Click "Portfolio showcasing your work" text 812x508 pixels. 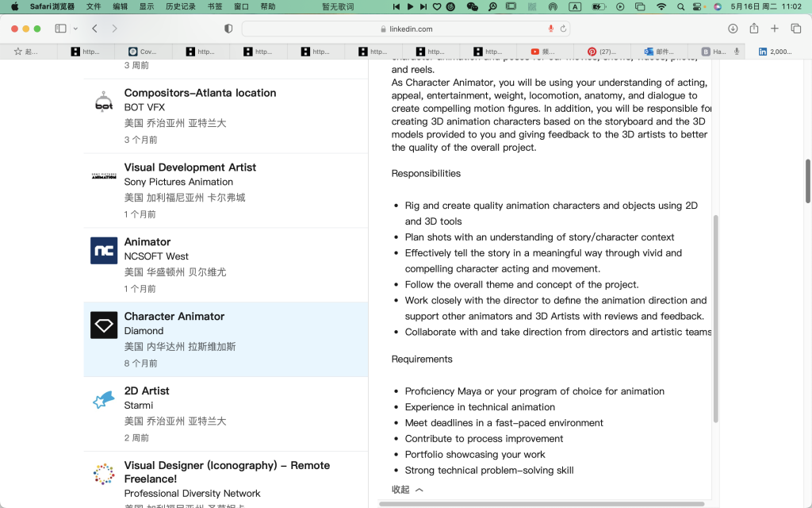[475, 454]
